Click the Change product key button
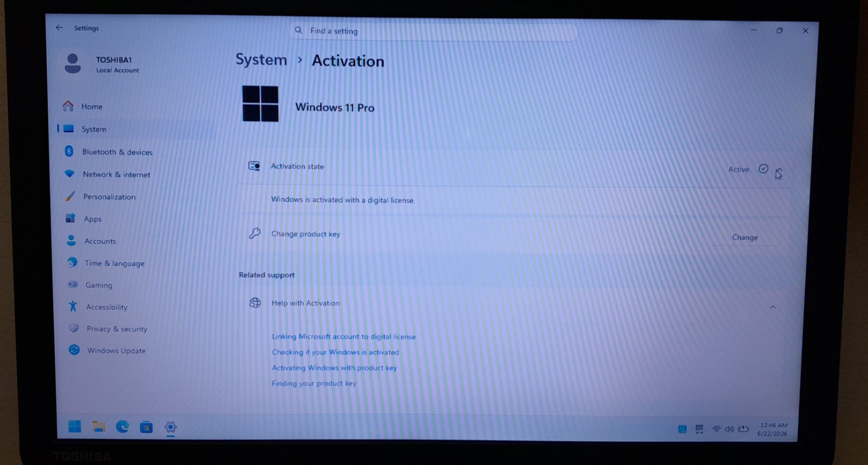 point(745,237)
